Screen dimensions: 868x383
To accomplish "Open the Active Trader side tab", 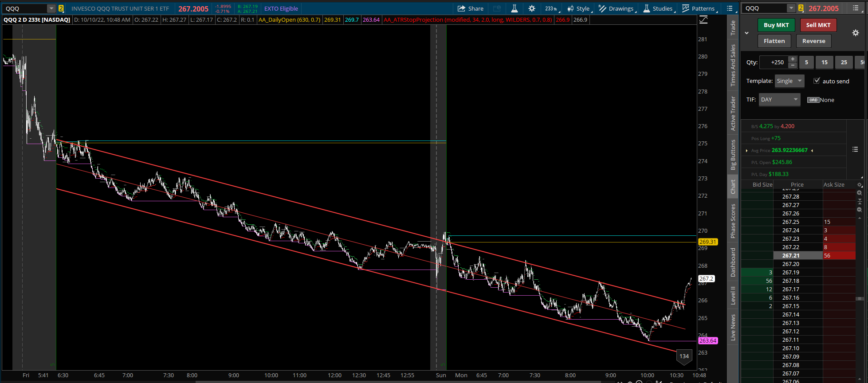I will point(733,113).
